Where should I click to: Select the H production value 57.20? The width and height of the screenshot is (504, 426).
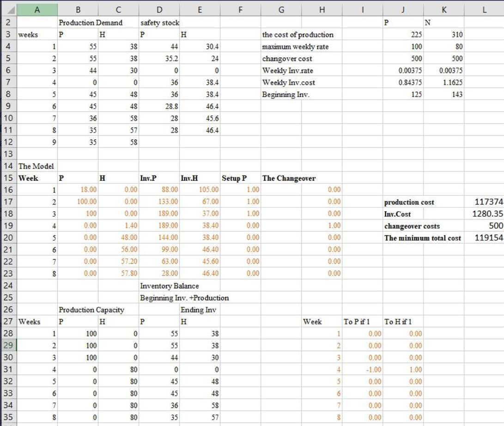[118, 262]
